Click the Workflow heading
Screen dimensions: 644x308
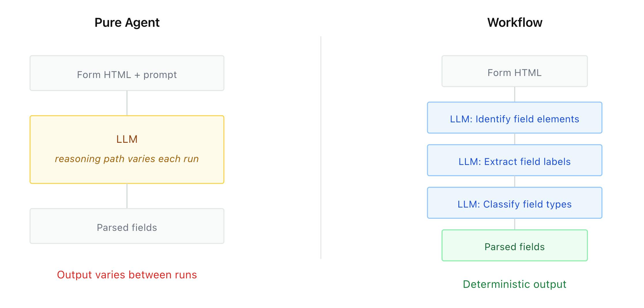click(x=515, y=22)
